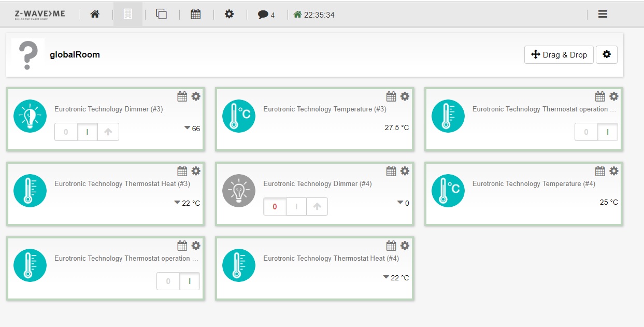Open event history for Dimmer (#4)
This screenshot has width=644, height=327.
(391, 171)
